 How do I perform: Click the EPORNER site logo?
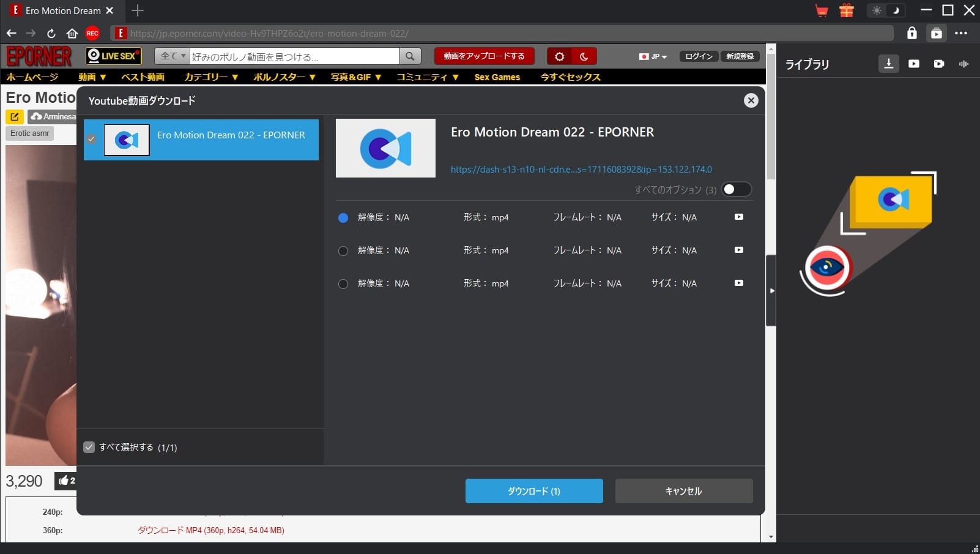point(39,56)
